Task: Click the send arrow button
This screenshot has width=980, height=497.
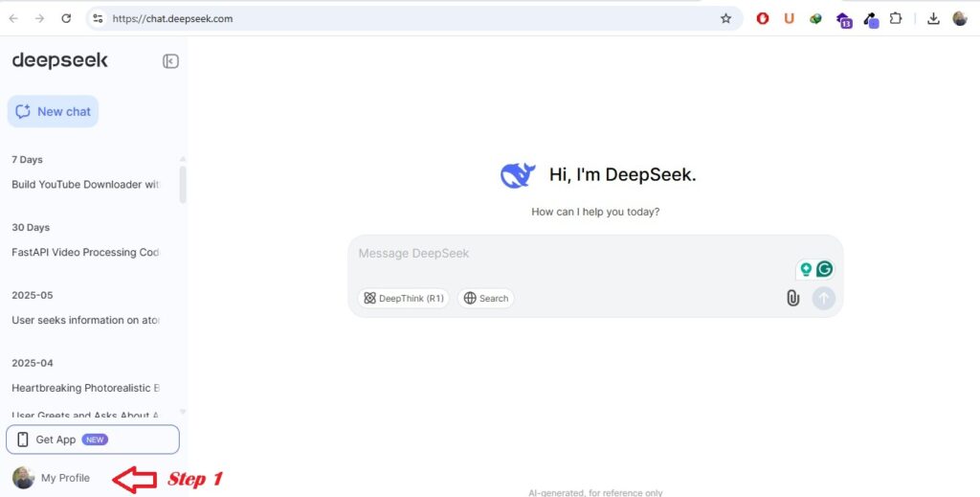Action: [824, 298]
